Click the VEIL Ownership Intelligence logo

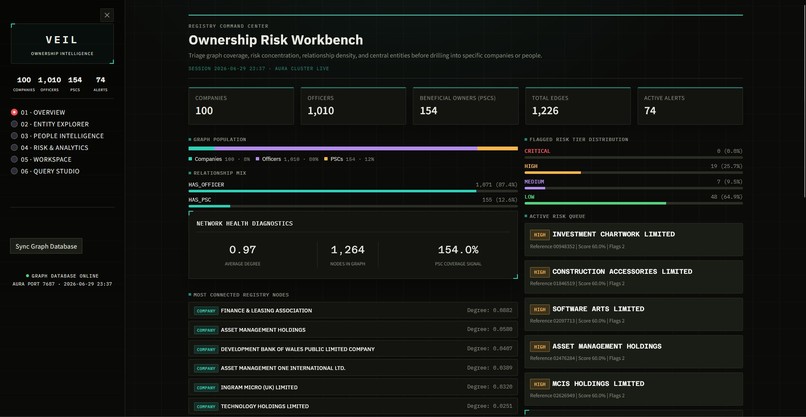62,44
